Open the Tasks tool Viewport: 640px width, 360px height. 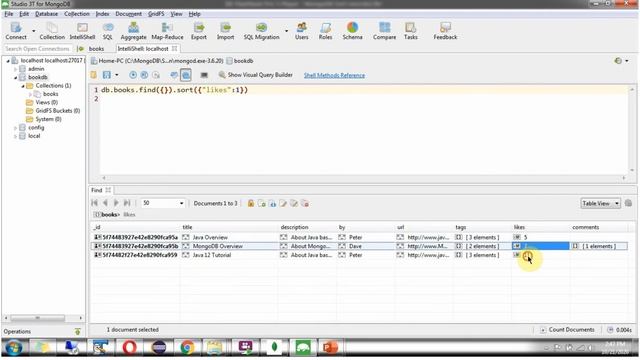(411, 31)
